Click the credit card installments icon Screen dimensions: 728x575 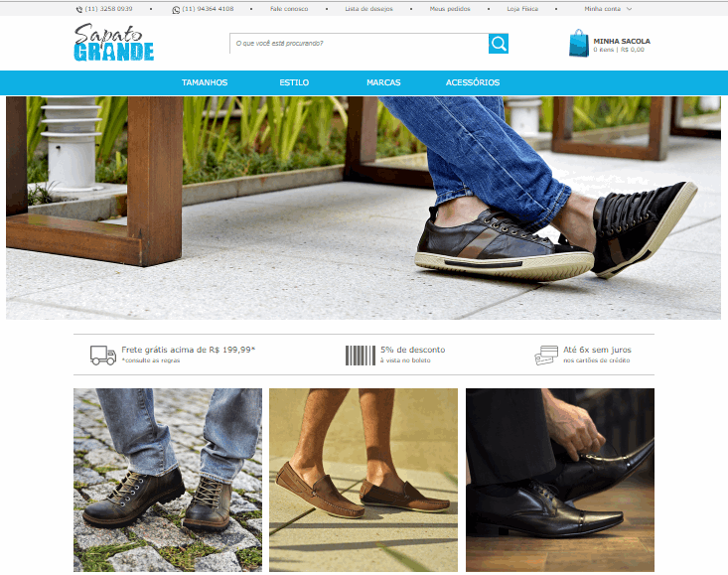(546, 356)
